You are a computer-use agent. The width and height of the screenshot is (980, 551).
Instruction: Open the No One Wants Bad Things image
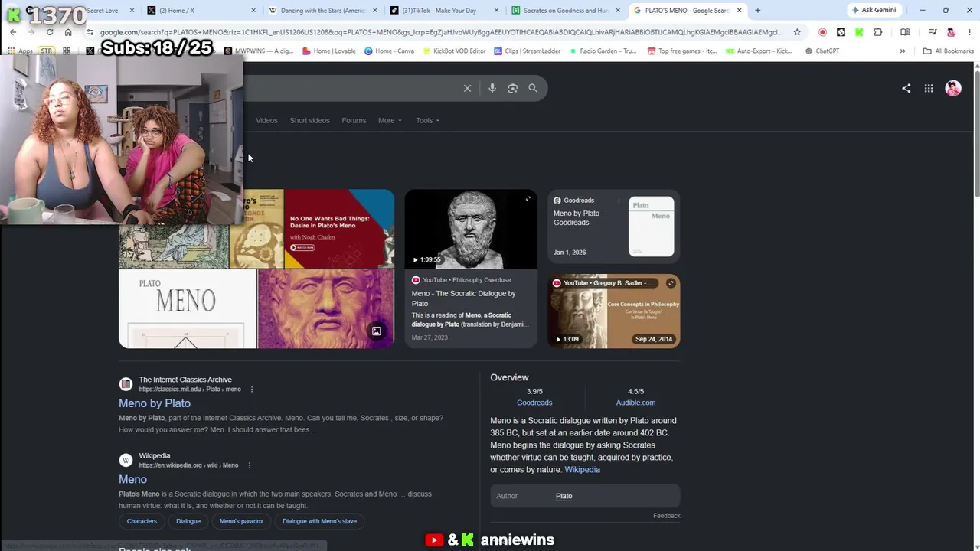339,230
